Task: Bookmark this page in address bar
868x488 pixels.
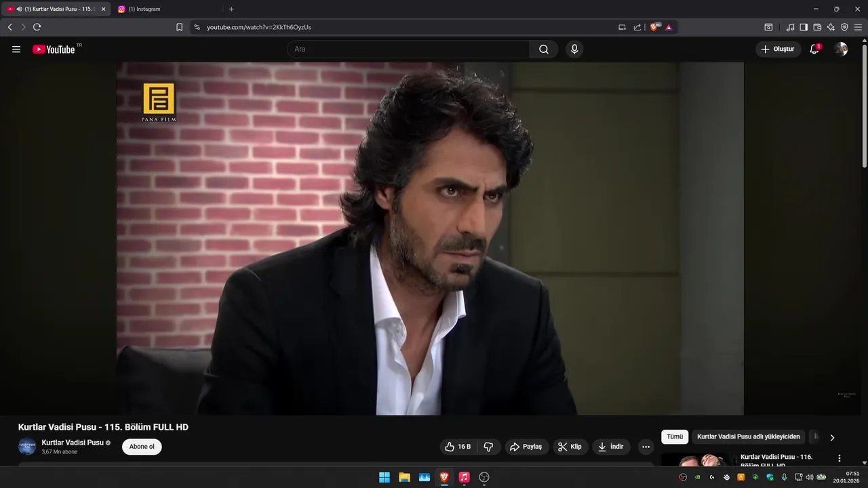Action: [179, 27]
